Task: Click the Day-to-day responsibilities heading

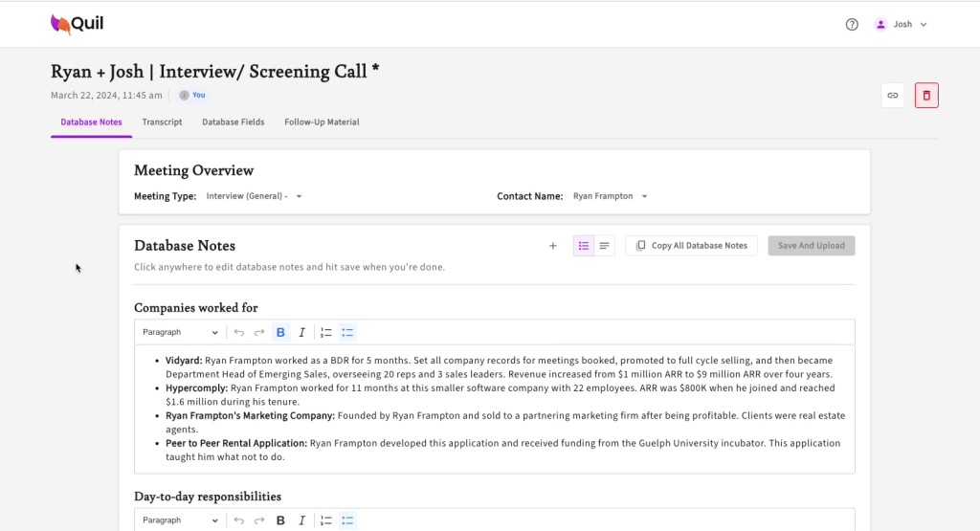Action: tap(208, 497)
